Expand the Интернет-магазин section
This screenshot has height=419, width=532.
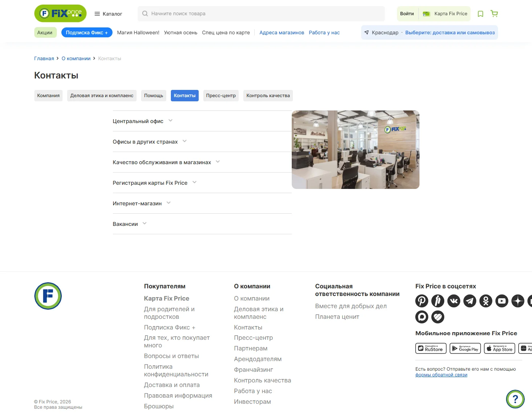pos(202,203)
